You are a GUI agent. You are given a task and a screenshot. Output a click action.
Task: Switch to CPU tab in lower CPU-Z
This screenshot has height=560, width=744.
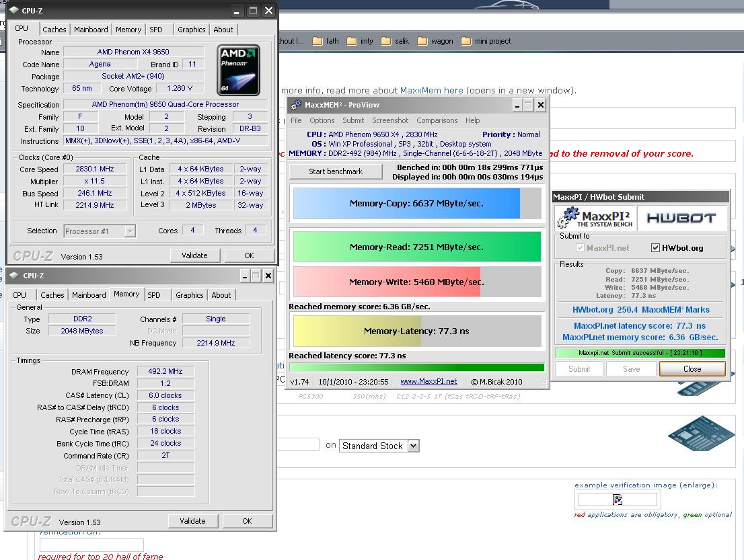(20, 295)
